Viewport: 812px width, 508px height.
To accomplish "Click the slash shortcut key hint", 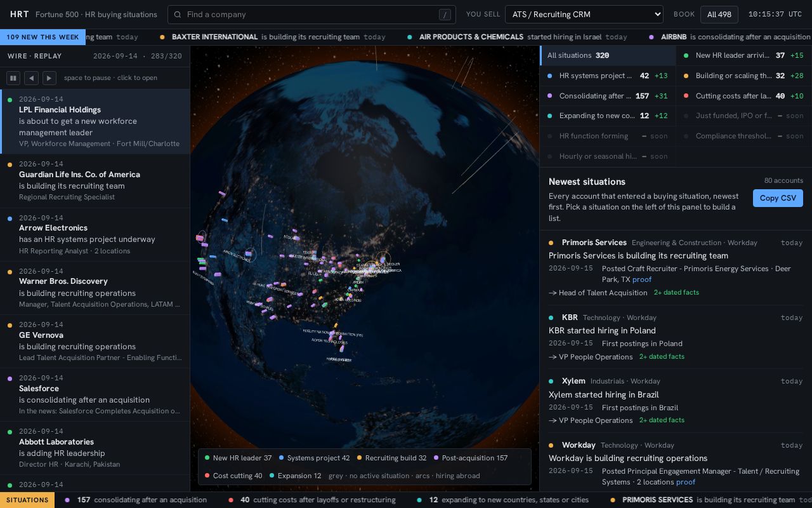I will point(445,15).
